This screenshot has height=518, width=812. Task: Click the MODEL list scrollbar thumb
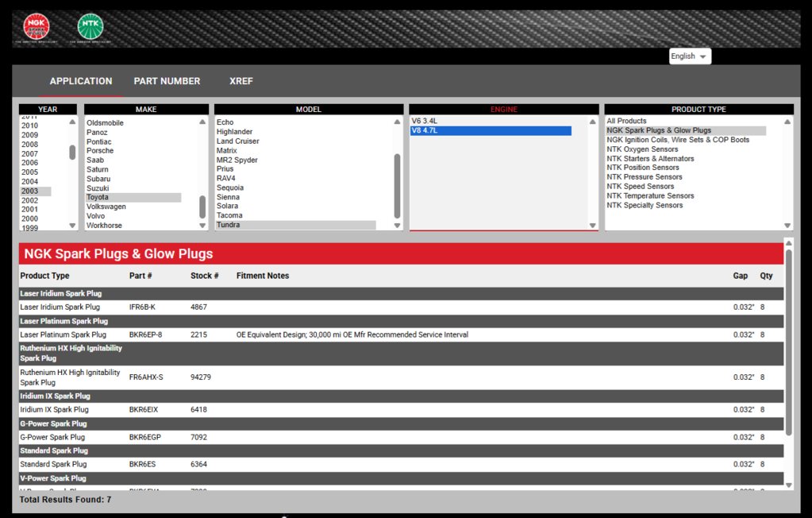click(397, 186)
